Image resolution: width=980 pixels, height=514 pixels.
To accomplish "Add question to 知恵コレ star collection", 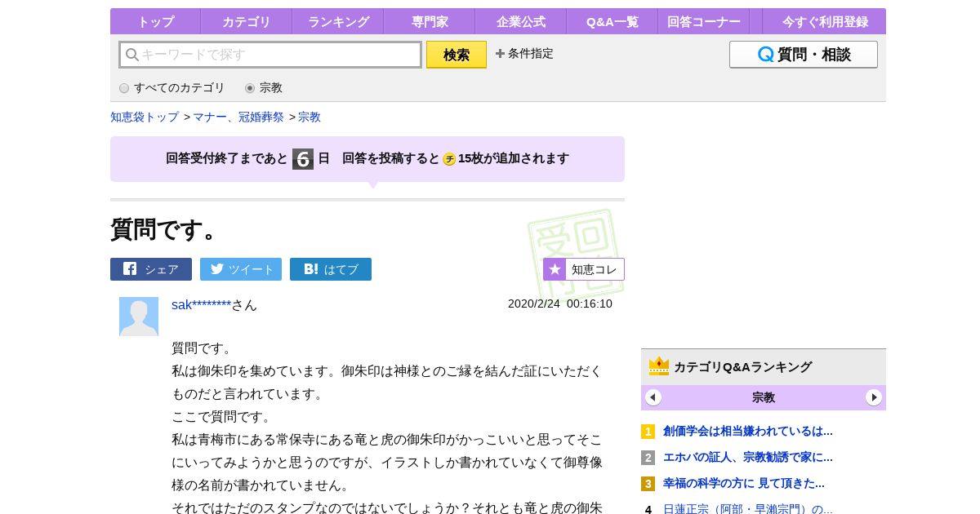I will coord(584,269).
